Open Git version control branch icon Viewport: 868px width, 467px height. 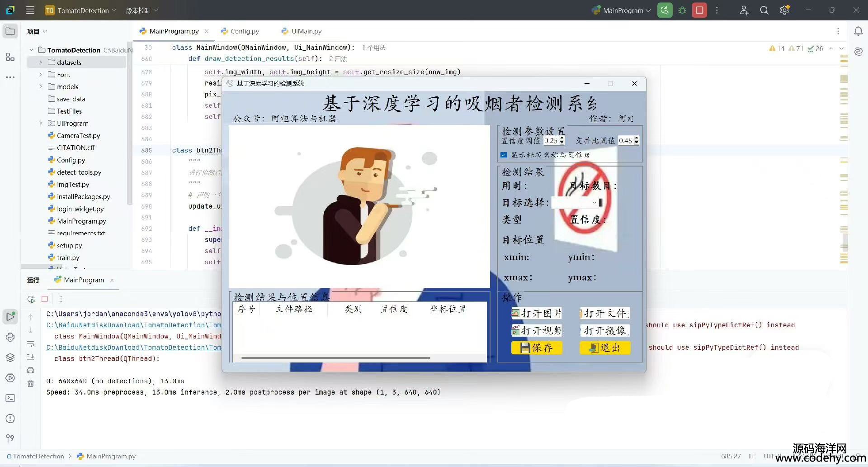click(x=10, y=438)
